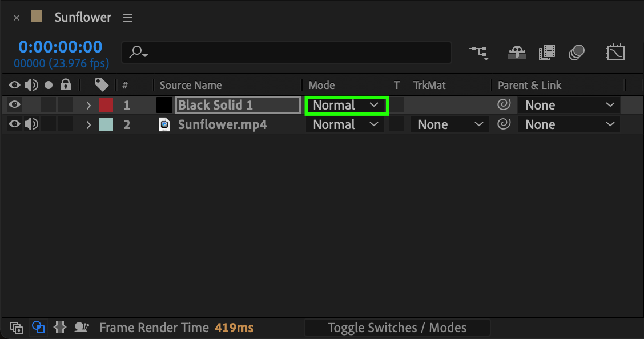The image size is (644, 339).
Task: Open the composition mini-flowchart icon
Action: (x=478, y=53)
